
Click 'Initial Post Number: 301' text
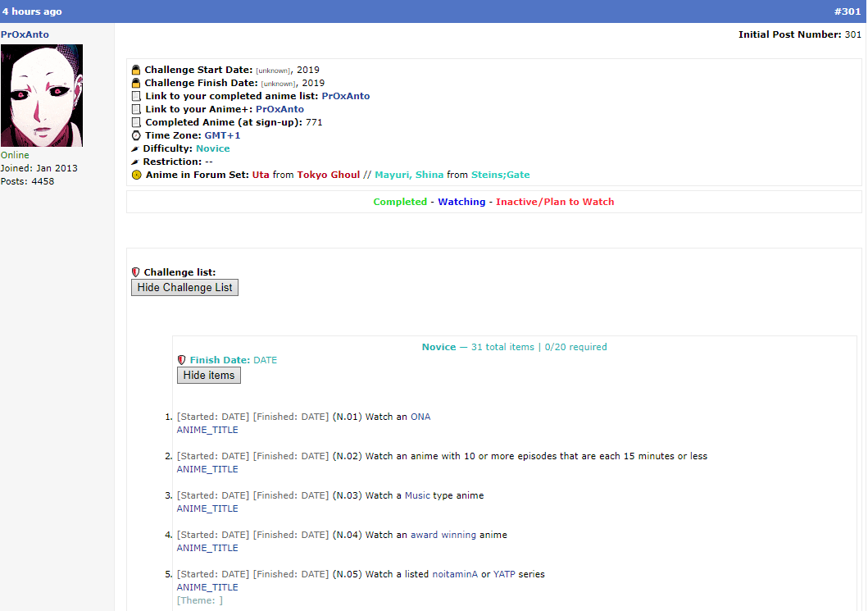click(x=800, y=34)
